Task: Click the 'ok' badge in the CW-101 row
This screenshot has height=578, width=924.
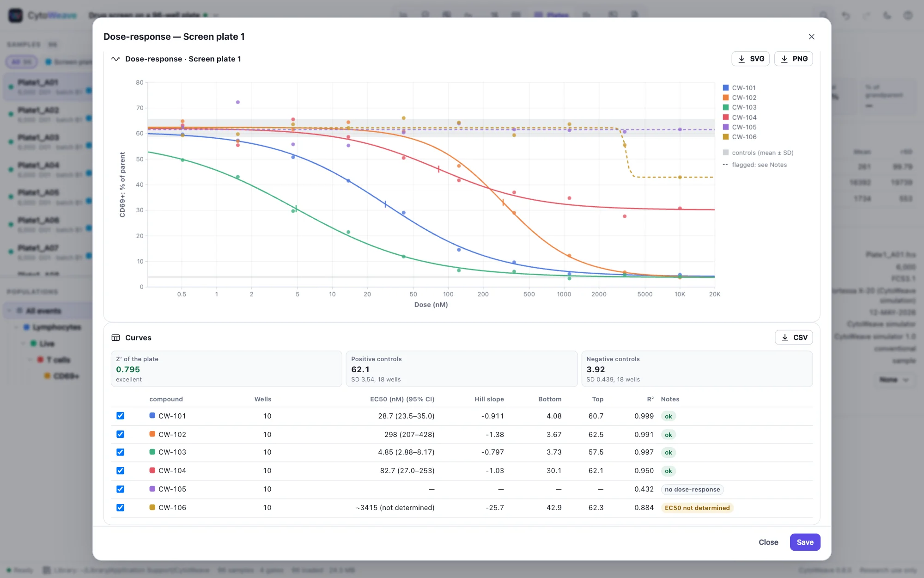Action: point(668,416)
